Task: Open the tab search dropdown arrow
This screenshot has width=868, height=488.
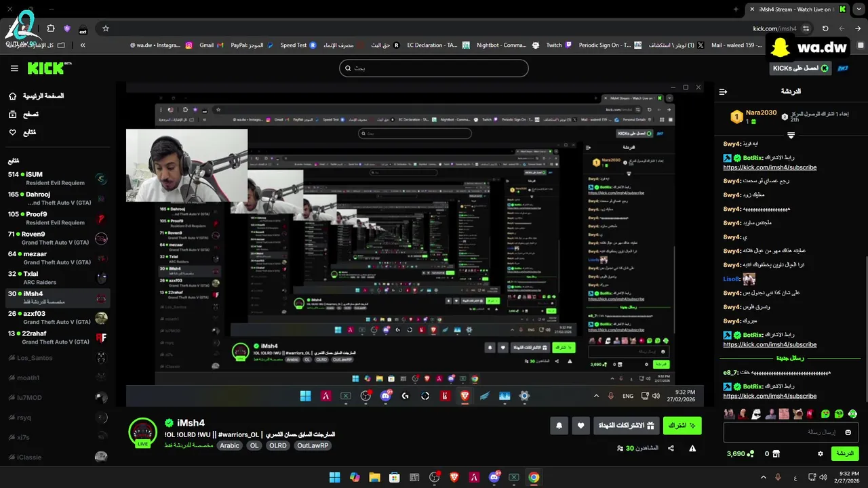Action: (x=859, y=9)
